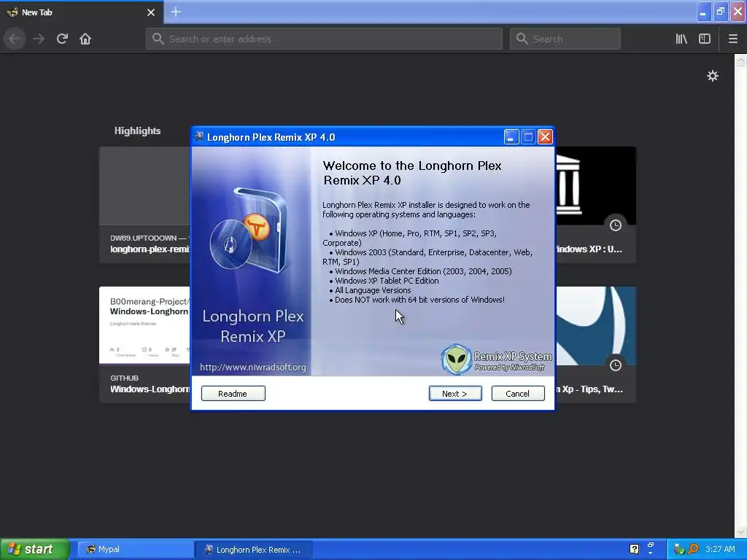747x560 pixels.
Task: Click the installer title bar icon
Action: coord(199,136)
